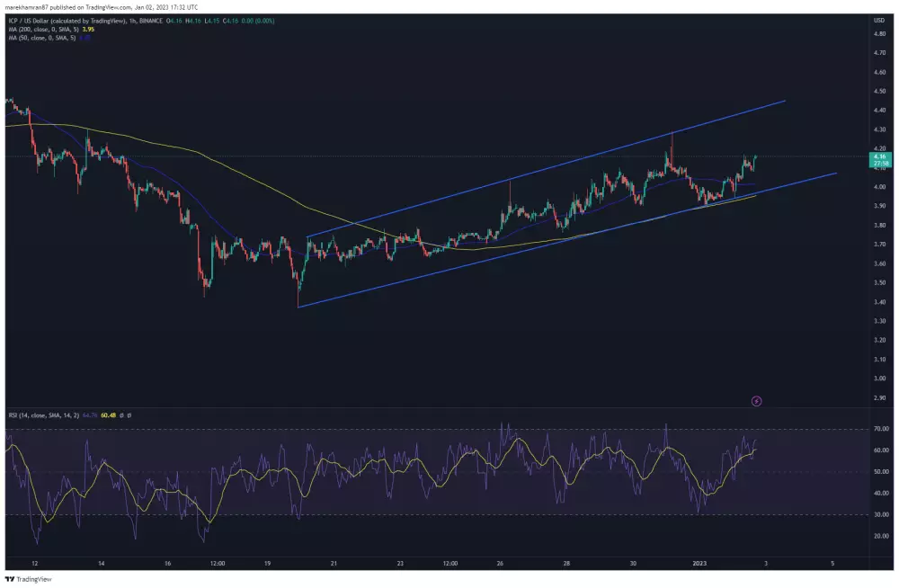Image resolution: width=899 pixels, height=588 pixels.
Task: Toggle visibility of the MA (200) indicator legend
Action: 45,30
